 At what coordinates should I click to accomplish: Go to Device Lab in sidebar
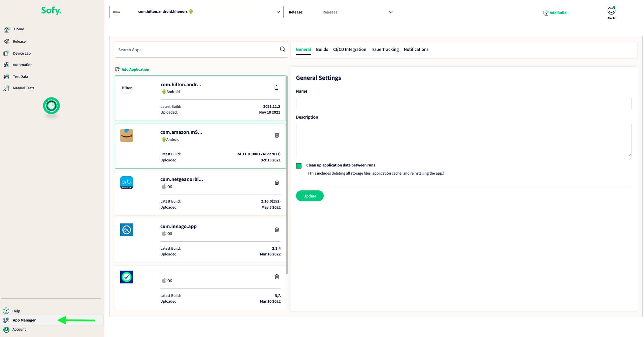click(22, 53)
